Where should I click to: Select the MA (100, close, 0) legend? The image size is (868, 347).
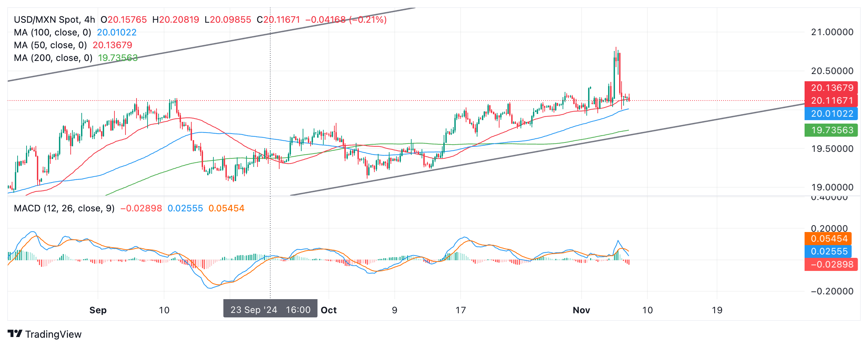coord(52,32)
